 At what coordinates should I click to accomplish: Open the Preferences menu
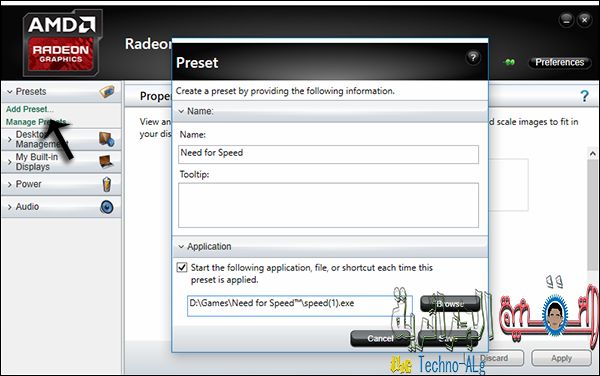(x=559, y=62)
